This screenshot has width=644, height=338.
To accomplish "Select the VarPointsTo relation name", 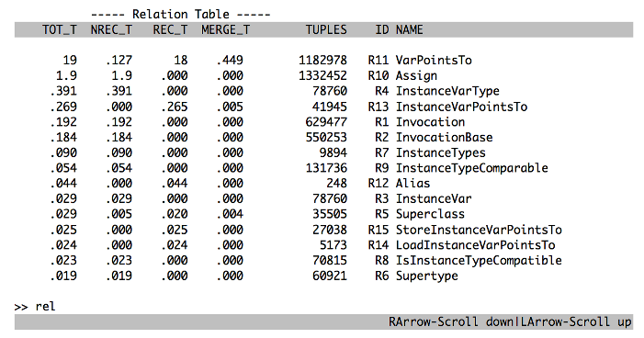I will [x=434, y=61].
